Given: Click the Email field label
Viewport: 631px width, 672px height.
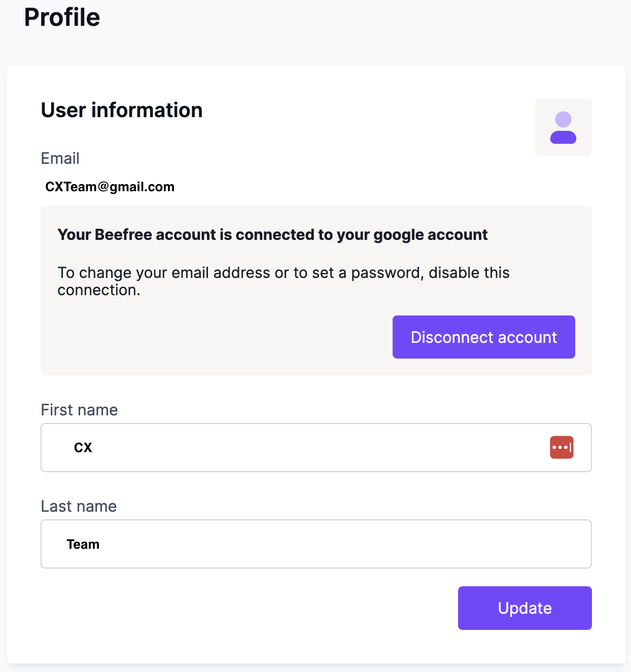Looking at the screenshot, I should point(60,158).
